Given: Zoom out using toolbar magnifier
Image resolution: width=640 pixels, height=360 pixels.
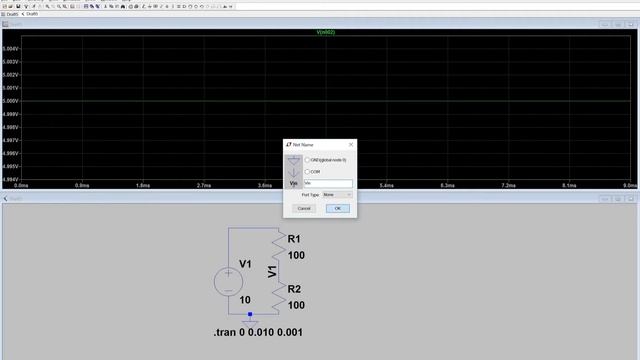Looking at the screenshot, I should point(59,7).
